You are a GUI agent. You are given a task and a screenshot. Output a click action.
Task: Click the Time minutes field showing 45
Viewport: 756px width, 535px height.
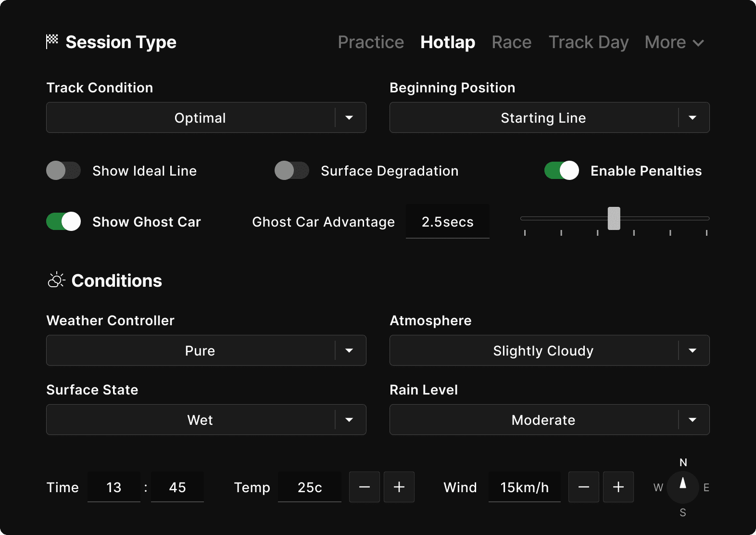(x=177, y=487)
